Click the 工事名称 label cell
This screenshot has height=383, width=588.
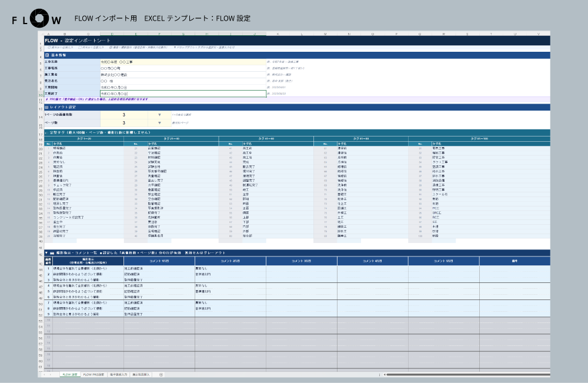click(x=72, y=62)
